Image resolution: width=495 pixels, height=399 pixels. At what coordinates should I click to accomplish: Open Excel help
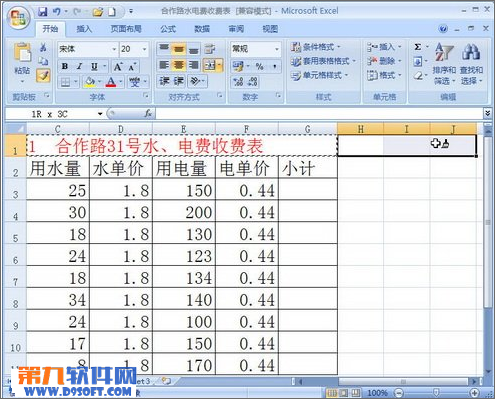(x=443, y=29)
